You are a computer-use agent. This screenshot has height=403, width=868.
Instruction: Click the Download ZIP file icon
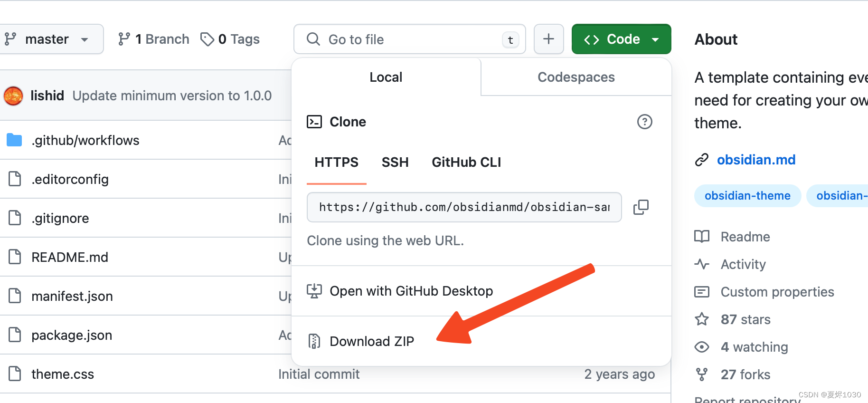pos(314,341)
